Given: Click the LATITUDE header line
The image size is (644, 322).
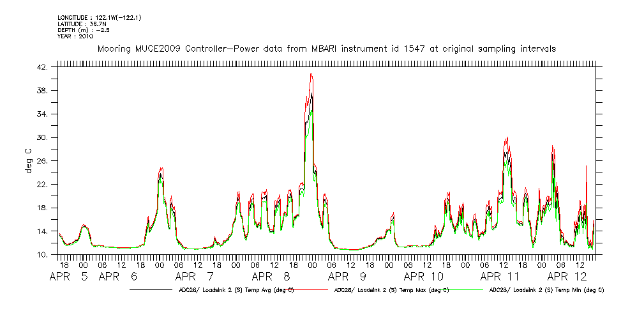Looking at the screenshot, I should (81, 24).
